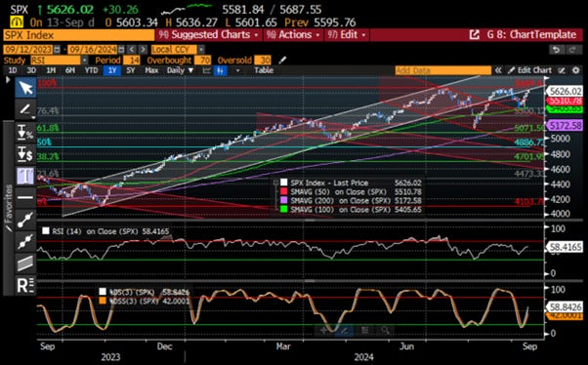Click the 5172.58 purple axis label
Screen dimensions: 588x365
(566, 126)
